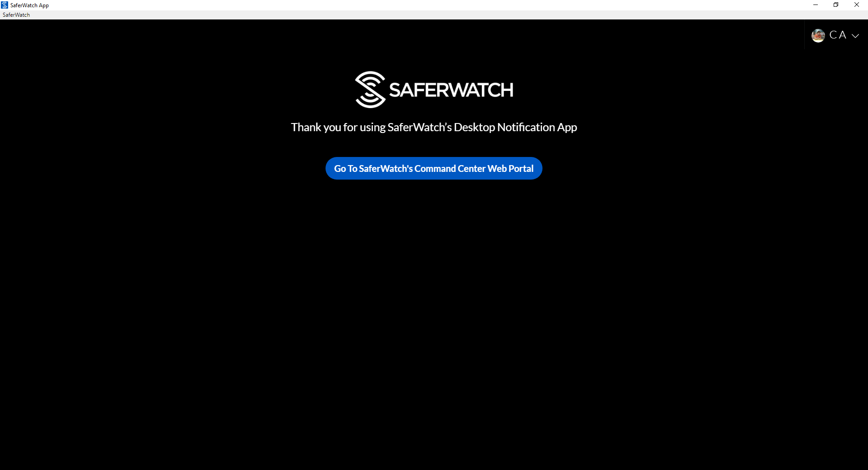Click the user avatar photo

(x=818, y=35)
